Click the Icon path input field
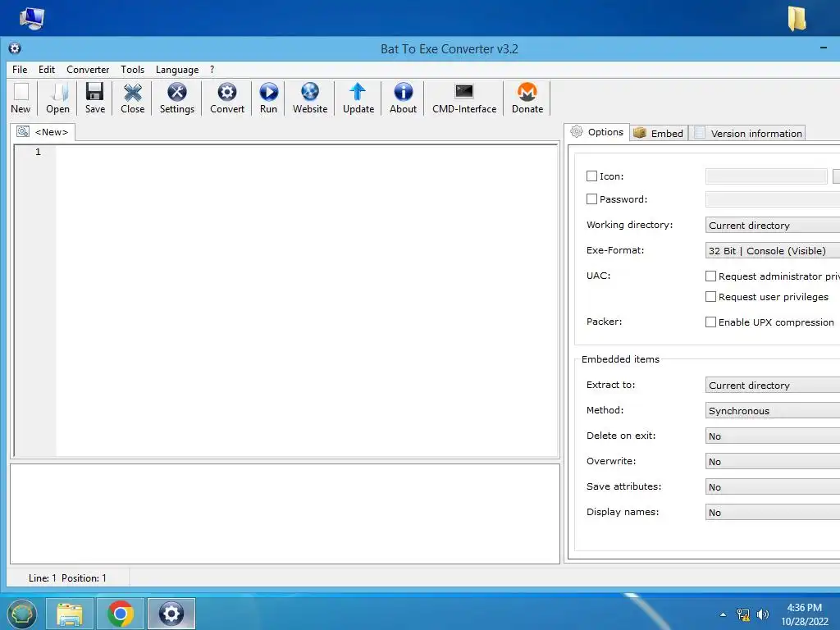840x630 pixels. point(766,176)
